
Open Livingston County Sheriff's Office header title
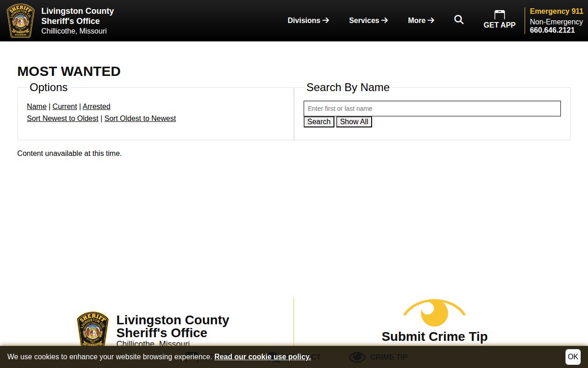(x=78, y=16)
